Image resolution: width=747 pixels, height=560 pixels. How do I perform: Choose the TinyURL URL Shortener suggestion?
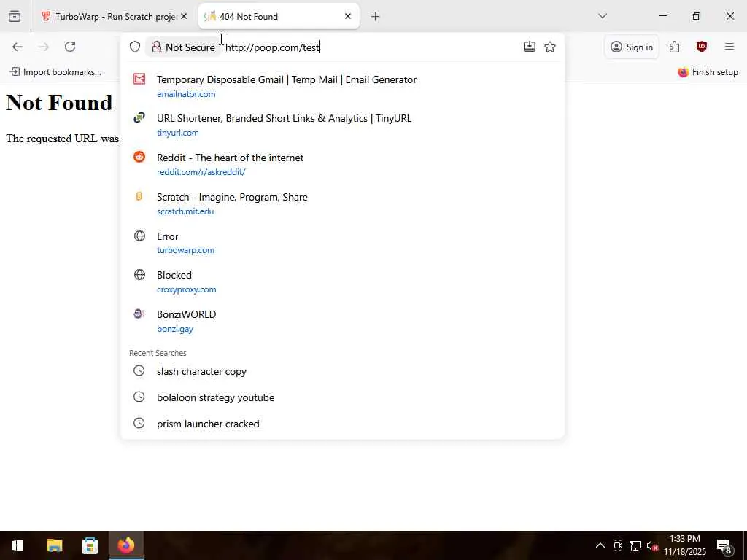343,125
